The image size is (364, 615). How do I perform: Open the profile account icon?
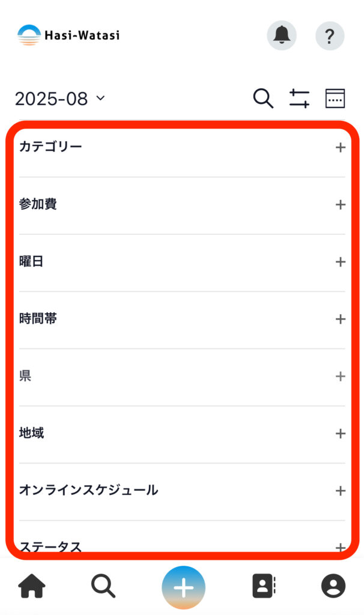pos(333,586)
